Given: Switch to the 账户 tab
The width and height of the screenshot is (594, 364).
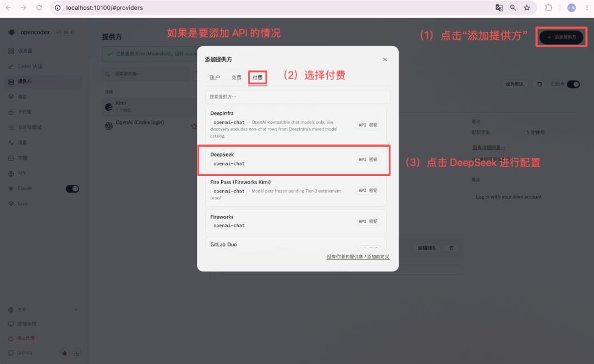Looking at the screenshot, I should click(x=215, y=78).
